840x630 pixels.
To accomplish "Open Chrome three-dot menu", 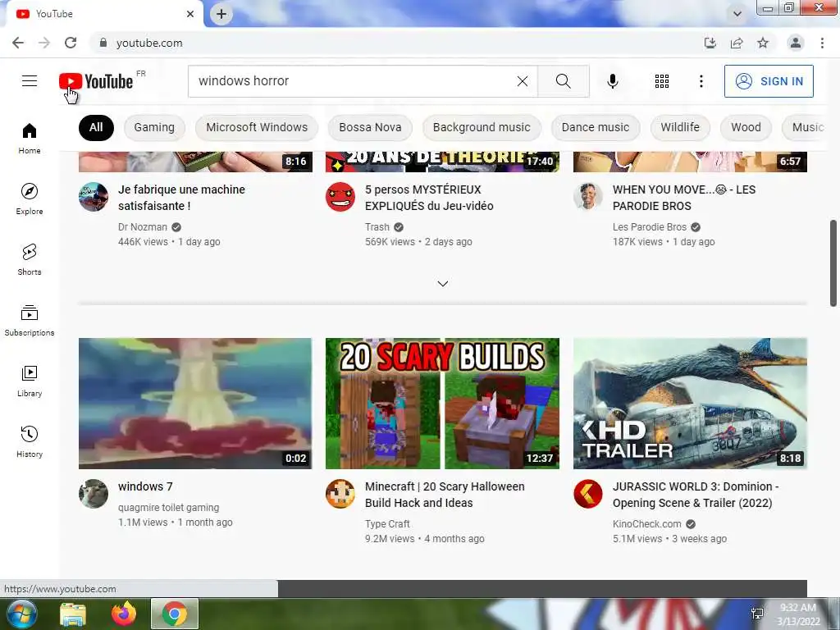I will [x=822, y=43].
